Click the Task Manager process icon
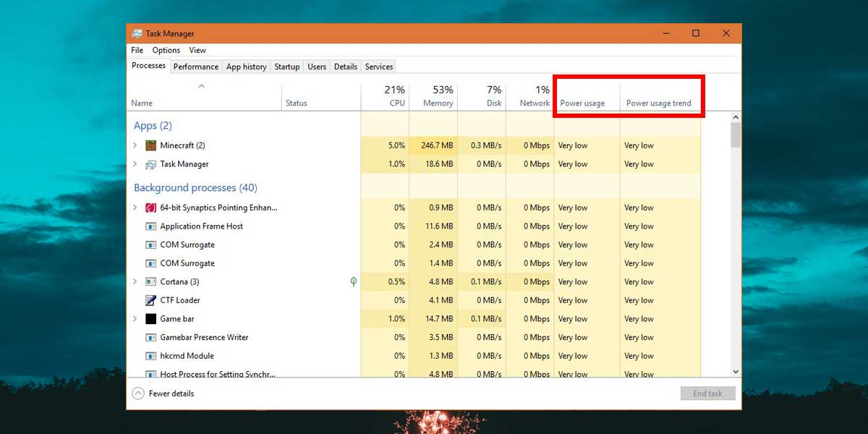This screenshot has height=434, width=868. point(150,164)
